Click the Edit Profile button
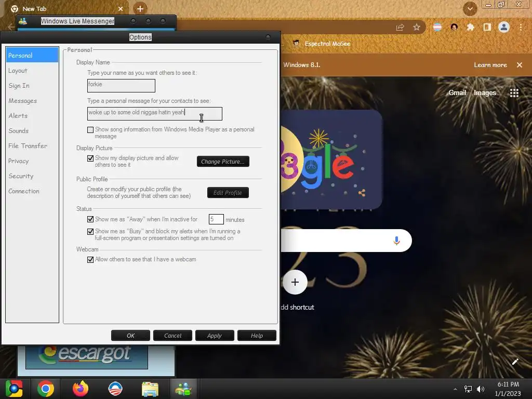 click(x=228, y=193)
